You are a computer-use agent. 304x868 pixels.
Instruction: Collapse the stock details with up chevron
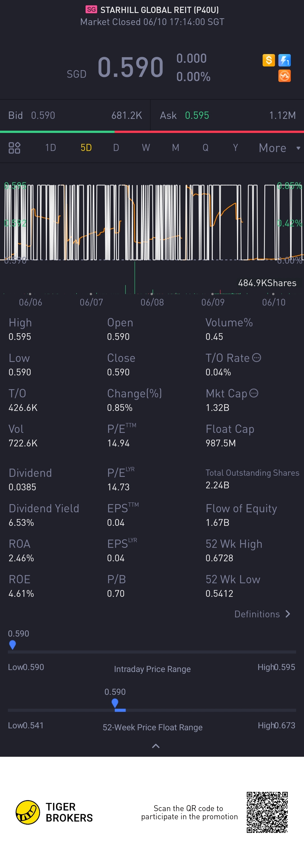coord(156,746)
